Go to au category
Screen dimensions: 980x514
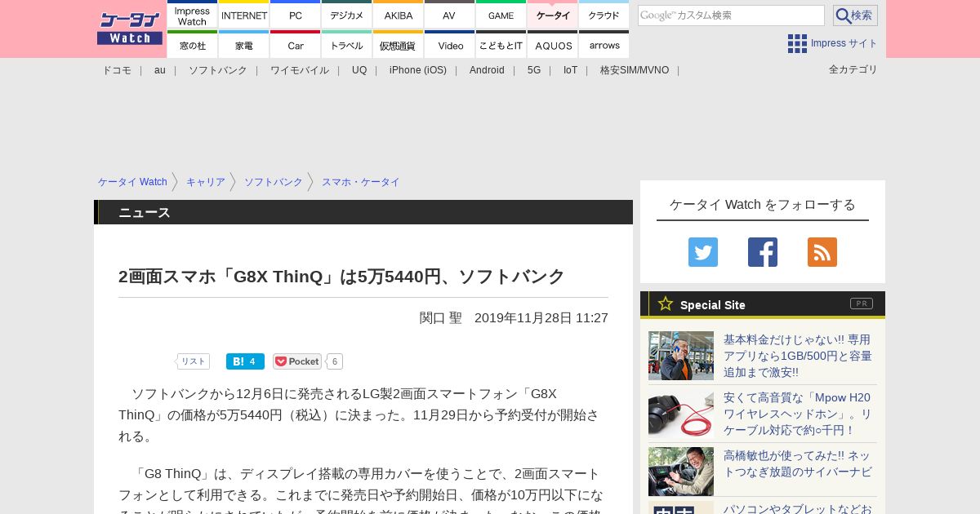pos(160,70)
